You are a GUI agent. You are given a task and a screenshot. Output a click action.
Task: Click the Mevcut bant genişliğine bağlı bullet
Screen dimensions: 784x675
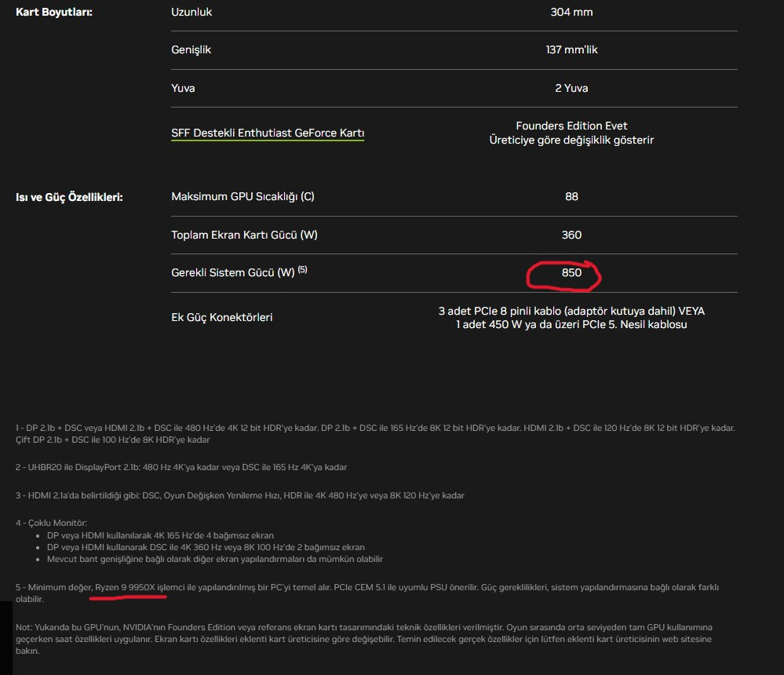[215, 559]
